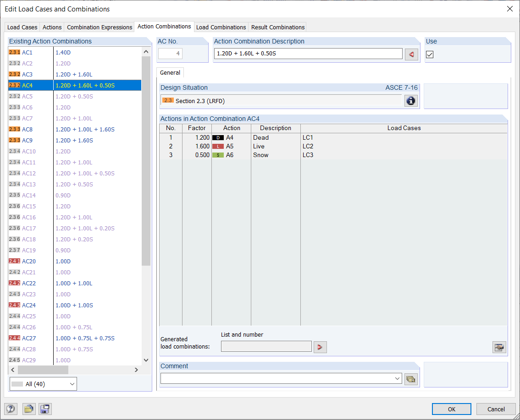Click the red arrow next to generated load combinations
This screenshot has height=420, width=520.
[320, 347]
